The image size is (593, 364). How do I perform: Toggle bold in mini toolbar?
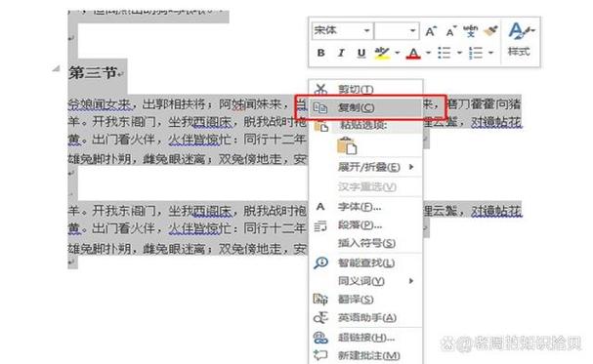pyautogui.click(x=320, y=53)
